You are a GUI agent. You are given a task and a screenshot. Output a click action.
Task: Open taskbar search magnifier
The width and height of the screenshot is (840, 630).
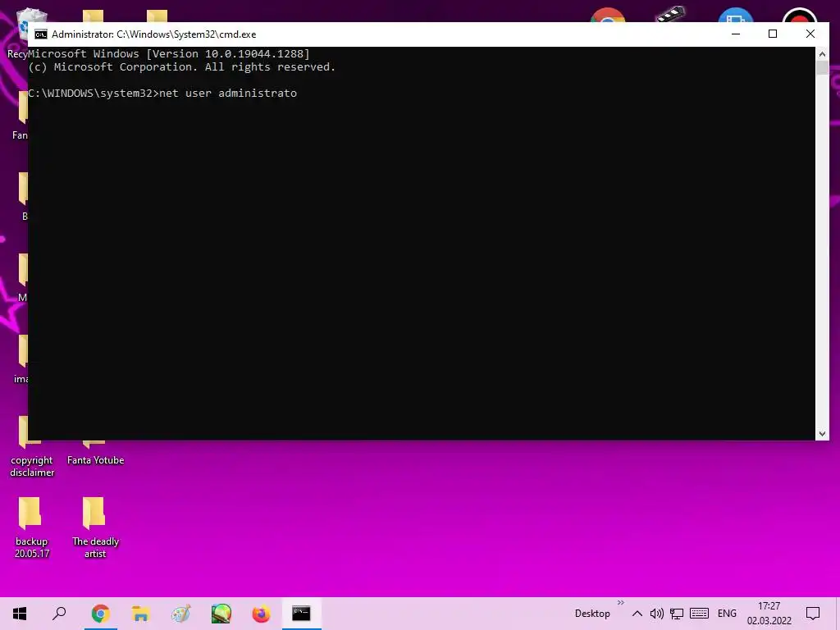(59, 614)
